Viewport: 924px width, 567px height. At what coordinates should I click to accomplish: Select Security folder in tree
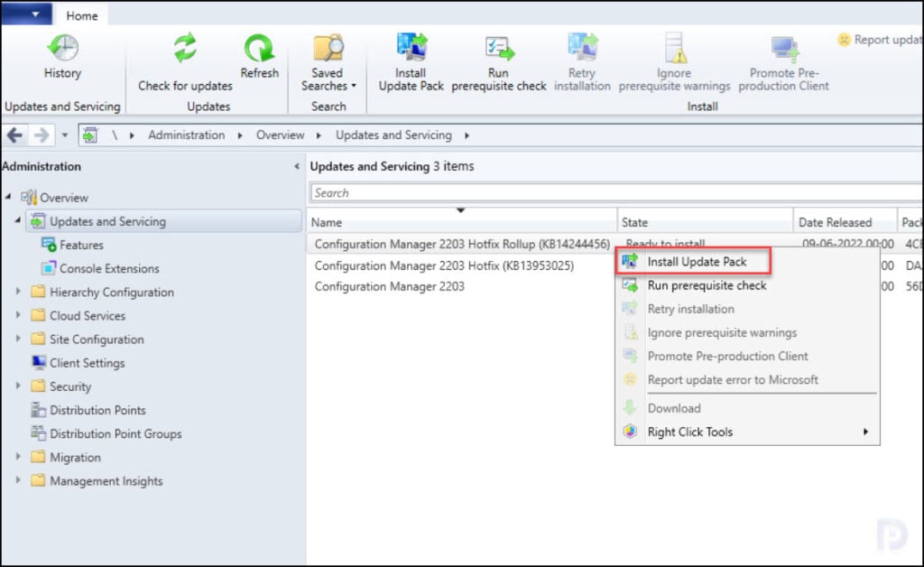click(70, 386)
